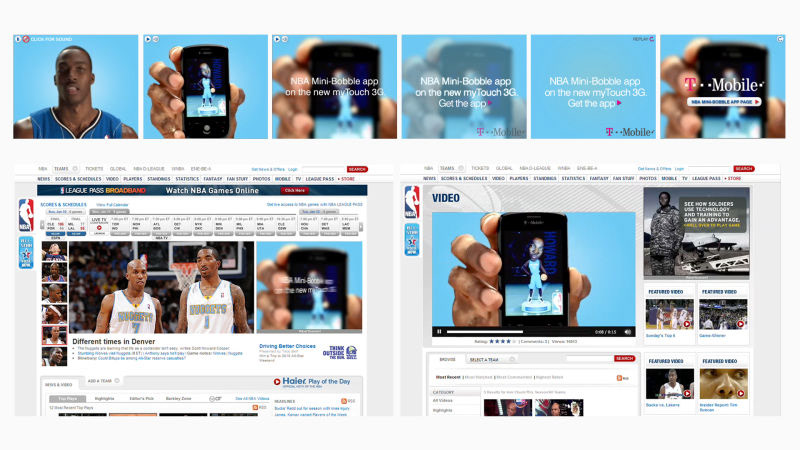Click Get the app on fourth banner frame

[x=465, y=104]
